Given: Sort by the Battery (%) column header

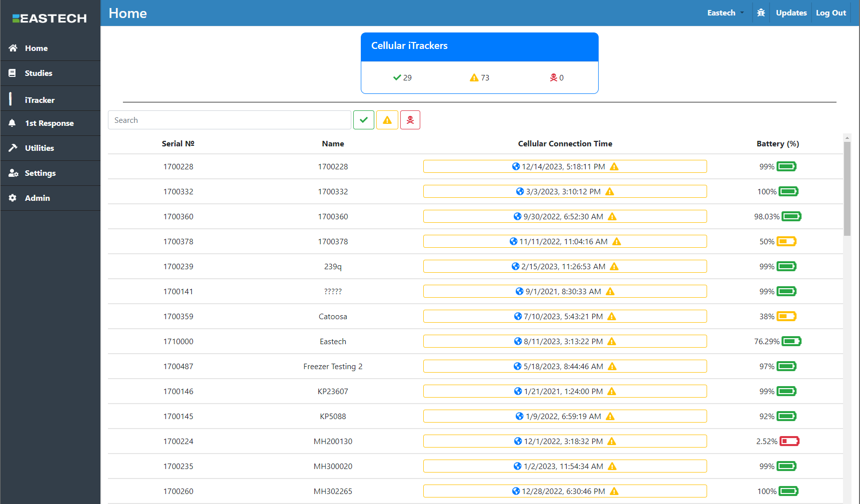Looking at the screenshot, I should 778,144.
